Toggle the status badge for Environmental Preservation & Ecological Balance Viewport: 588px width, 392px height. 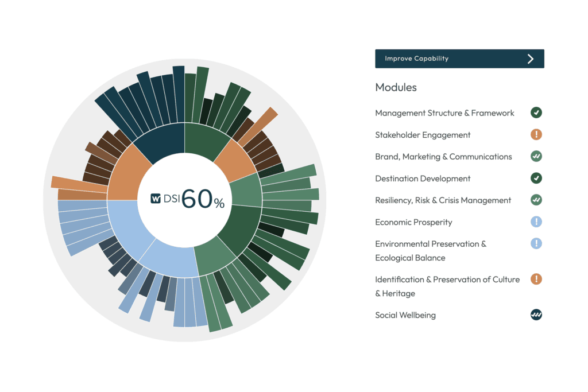536,243
